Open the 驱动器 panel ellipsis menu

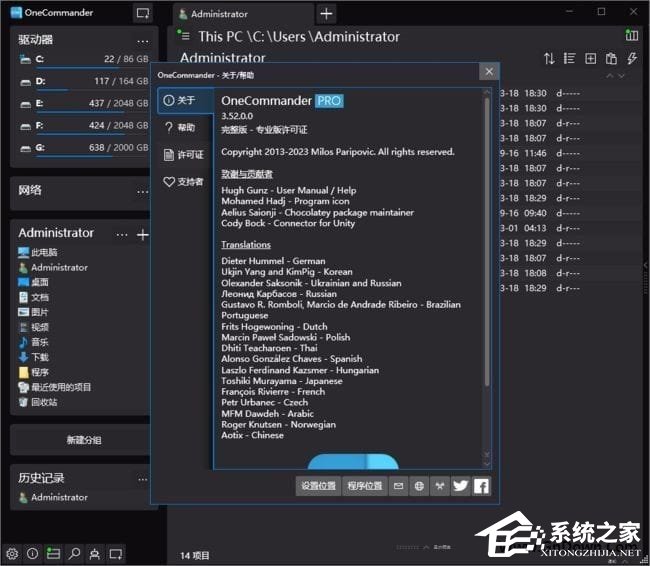(x=143, y=41)
